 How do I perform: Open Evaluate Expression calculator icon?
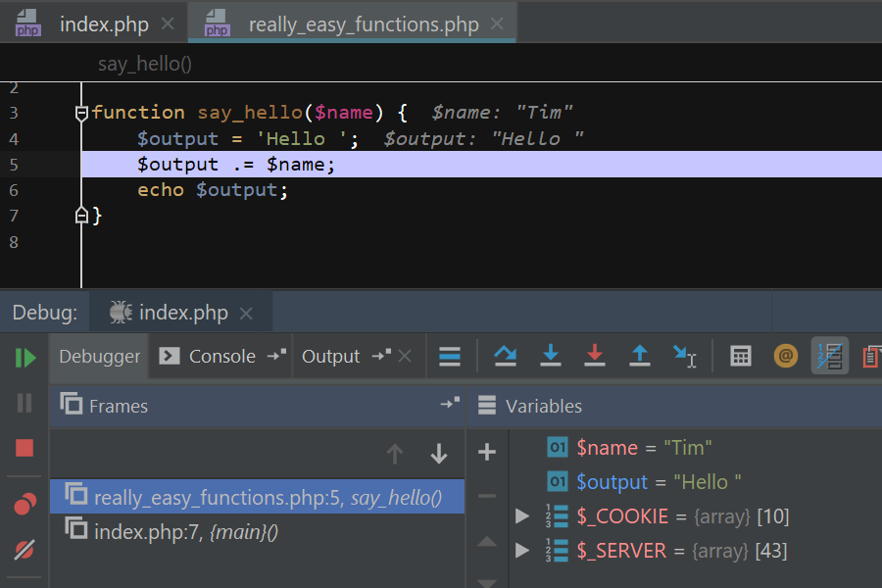(740, 356)
